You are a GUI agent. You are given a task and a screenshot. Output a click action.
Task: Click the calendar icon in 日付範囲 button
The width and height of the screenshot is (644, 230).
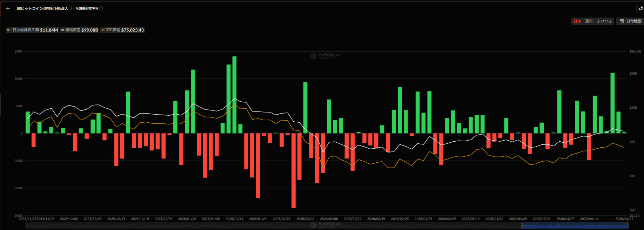point(622,21)
